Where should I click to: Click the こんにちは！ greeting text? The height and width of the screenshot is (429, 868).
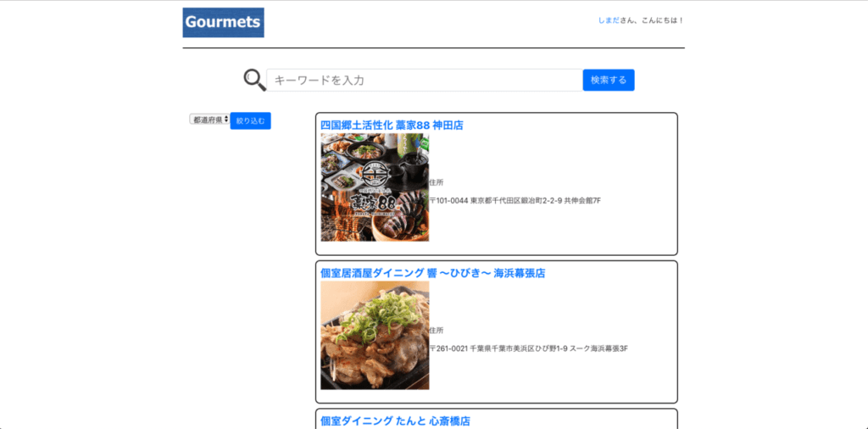(x=663, y=20)
